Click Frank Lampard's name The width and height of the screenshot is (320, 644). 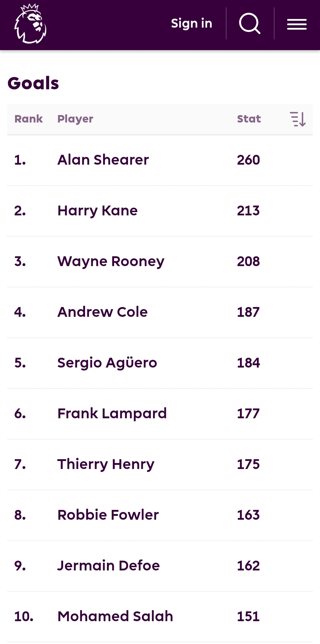112,414
